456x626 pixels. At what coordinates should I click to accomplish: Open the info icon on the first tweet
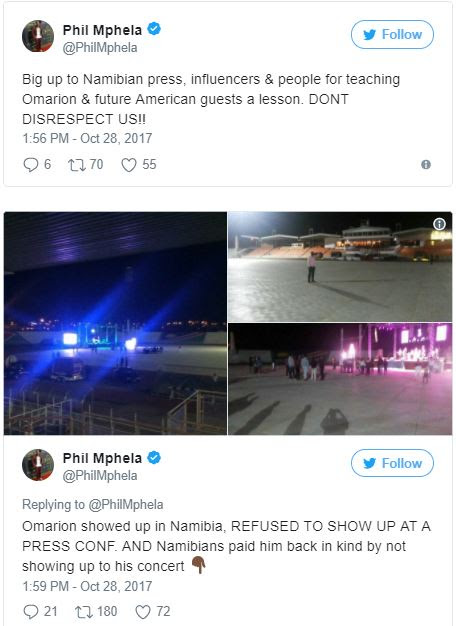tap(426, 164)
